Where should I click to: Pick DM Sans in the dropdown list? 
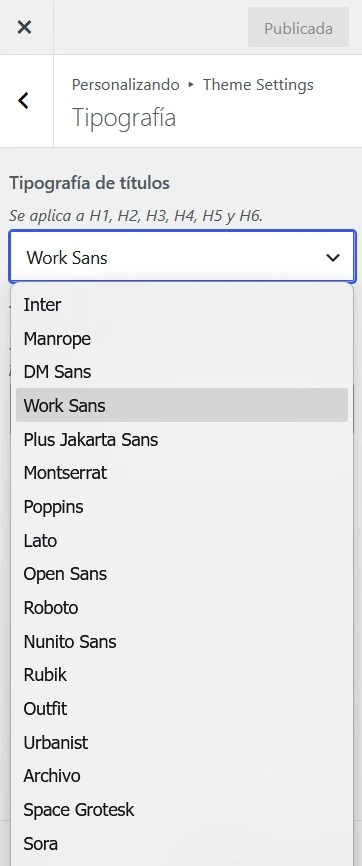(182, 372)
